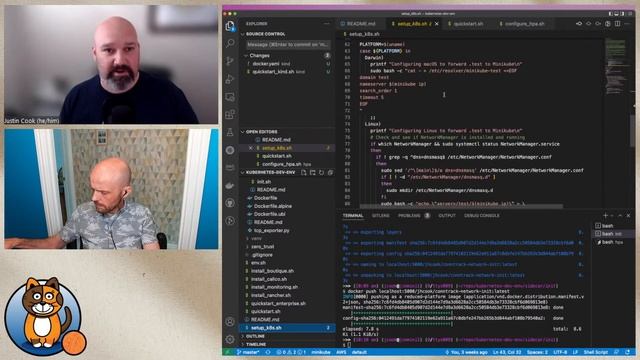
Task: Close the terminal panel with X
Action: pos(629,215)
